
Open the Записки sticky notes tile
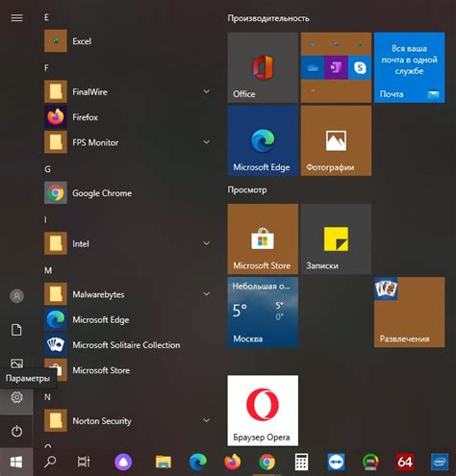[336, 238]
